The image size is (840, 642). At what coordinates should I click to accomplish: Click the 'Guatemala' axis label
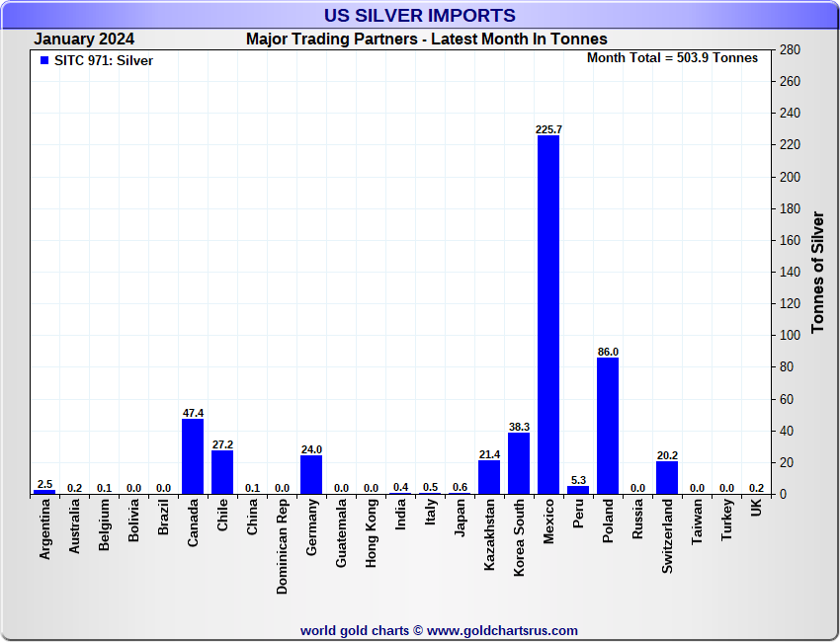click(x=341, y=532)
